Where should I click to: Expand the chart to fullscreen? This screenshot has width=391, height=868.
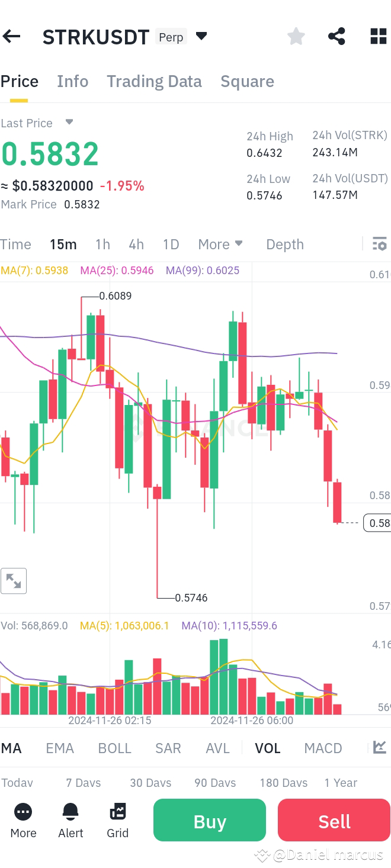(x=14, y=581)
